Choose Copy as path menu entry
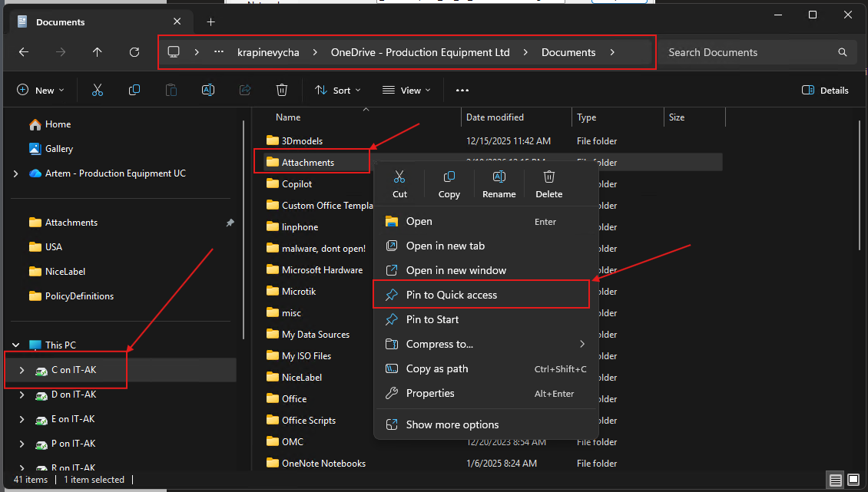 tap(436, 368)
